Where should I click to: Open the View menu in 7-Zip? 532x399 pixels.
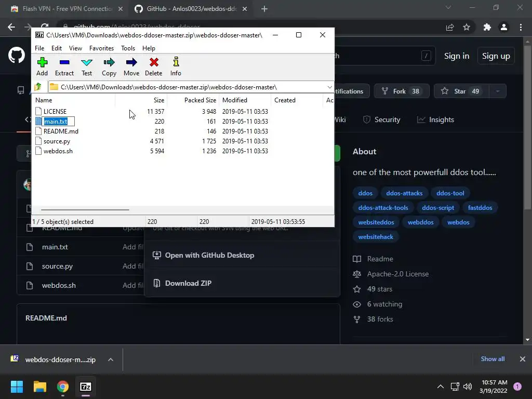click(75, 48)
